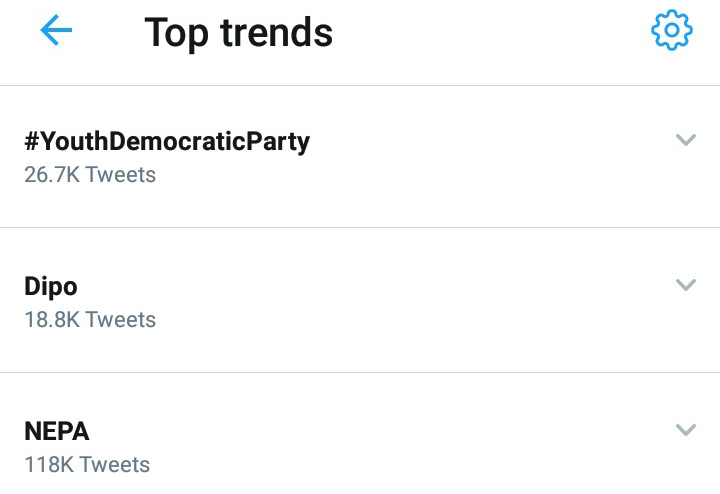Screen dimensions: 720x494
Task: Change trend preferences via the gear
Action: pyautogui.click(x=671, y=32)
